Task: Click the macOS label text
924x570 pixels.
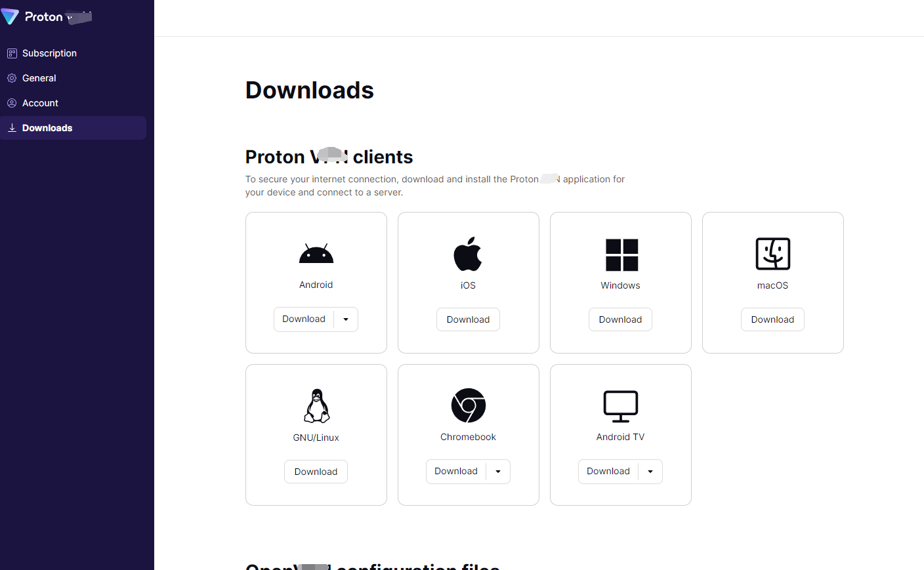Action: click(772, 285)
